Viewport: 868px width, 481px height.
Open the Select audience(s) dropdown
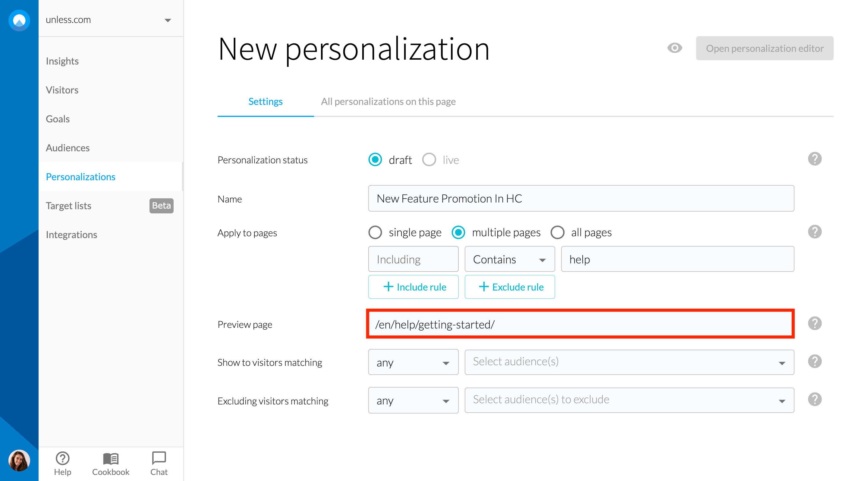coord(629,362)
